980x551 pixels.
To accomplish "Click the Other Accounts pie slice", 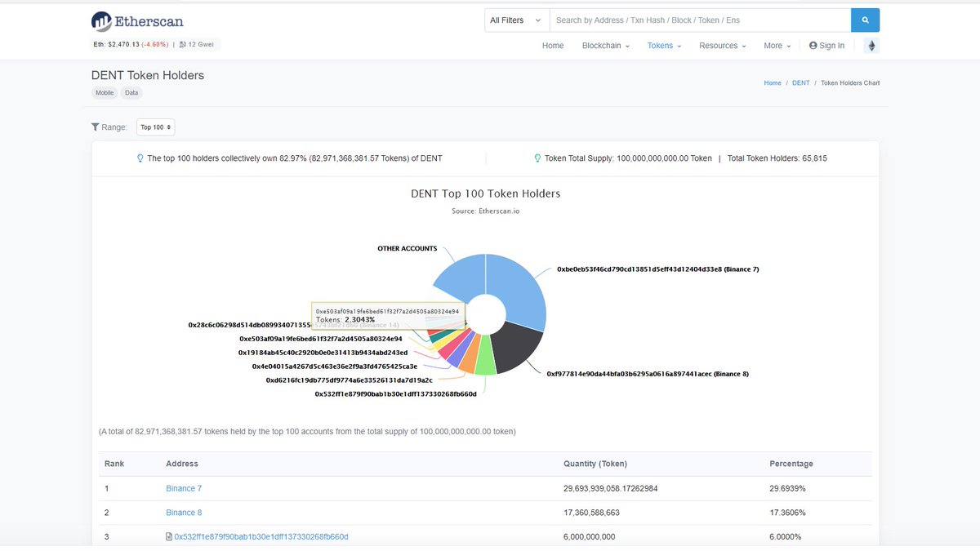I will click(462, 278).
